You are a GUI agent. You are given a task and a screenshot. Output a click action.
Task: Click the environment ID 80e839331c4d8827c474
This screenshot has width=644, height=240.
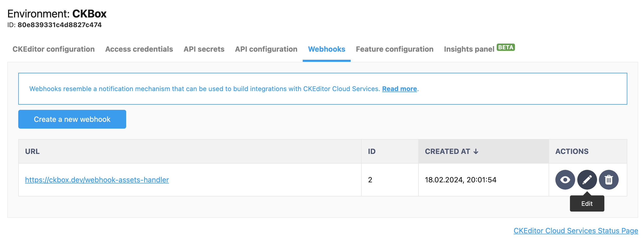click(59, 25)
